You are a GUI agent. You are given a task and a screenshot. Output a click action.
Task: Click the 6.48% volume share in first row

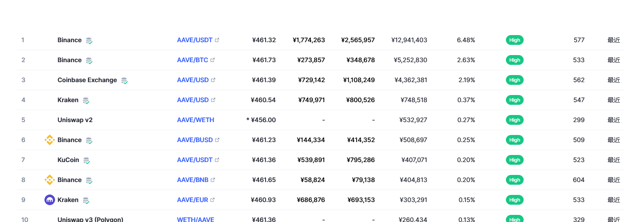(465, 40)
